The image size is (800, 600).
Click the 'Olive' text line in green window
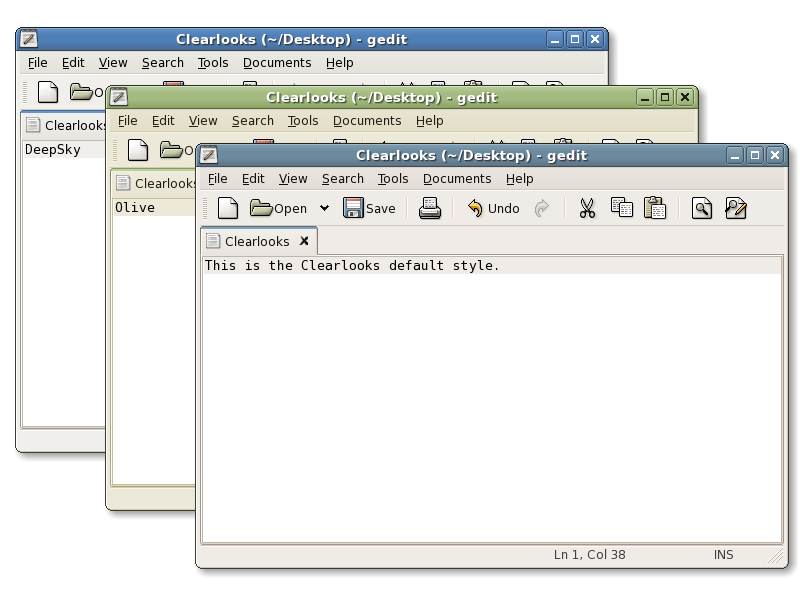(135, 207)
